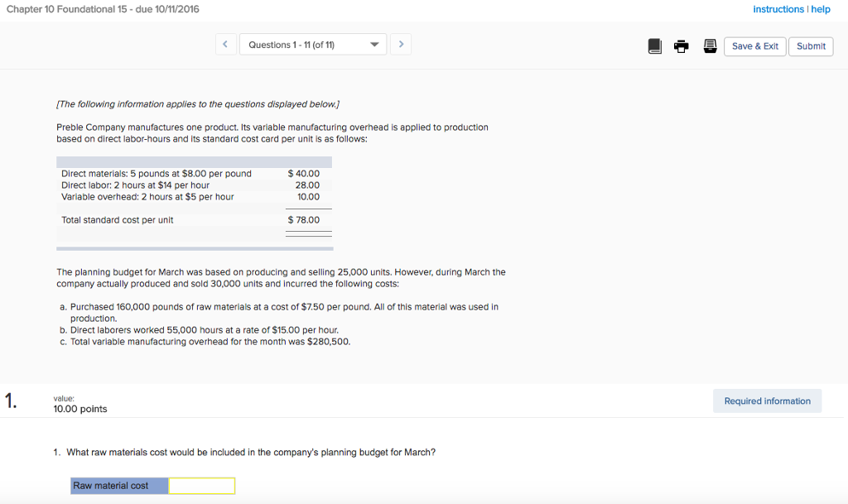848x504 pixels.
Task: Show the Required information panel
Action: click(767, 401)
